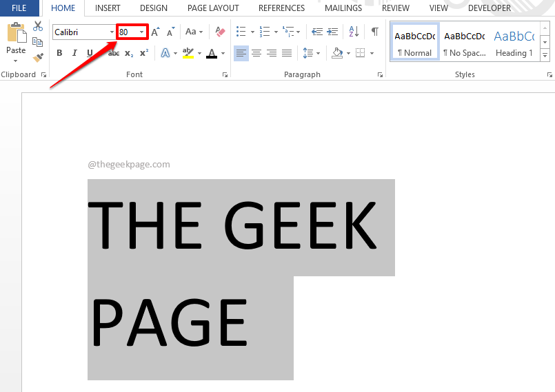Open the font size dropdown
This screenshot has height=392, width=555.
pyautogui.click(x=141, y=32)
